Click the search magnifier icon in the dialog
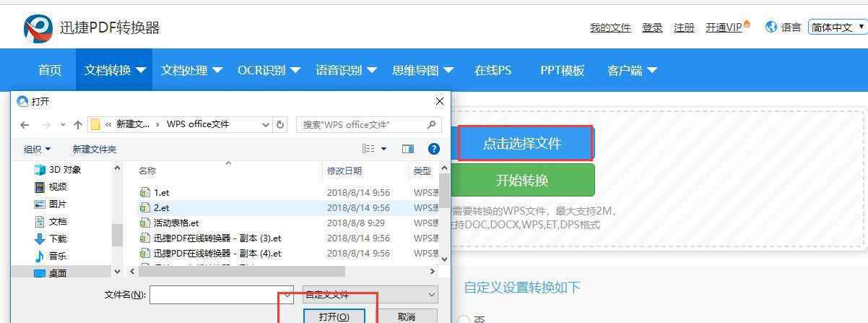The image size is (868, 323). (x=431, y=124)
